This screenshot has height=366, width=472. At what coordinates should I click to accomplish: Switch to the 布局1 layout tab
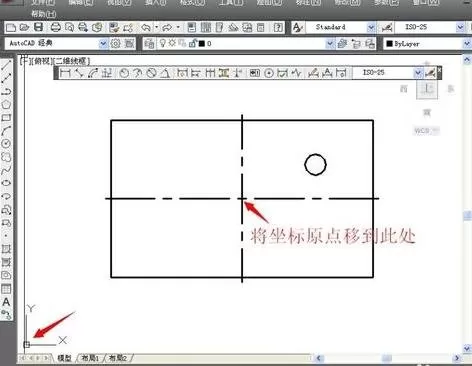[90, 358]
